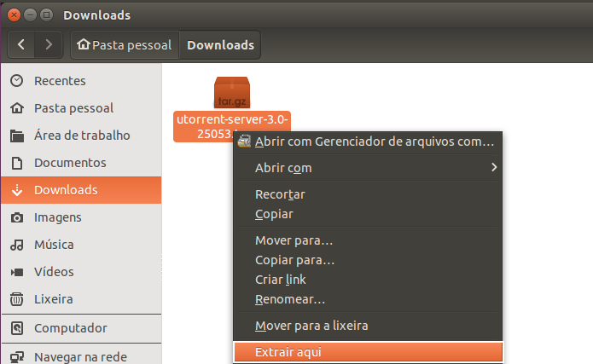
Task: Expand the Abrir com submenu arrow
Action: coord(493,167)
